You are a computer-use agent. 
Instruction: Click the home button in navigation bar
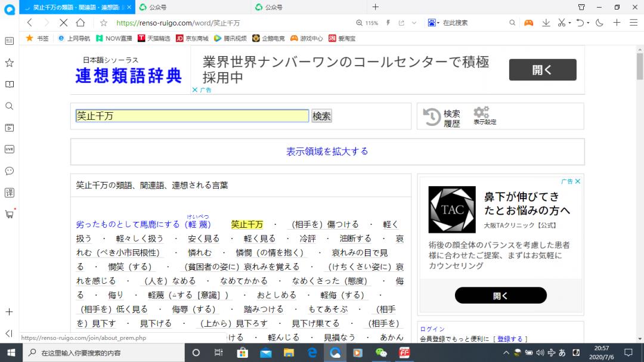[x=80, y=23]
